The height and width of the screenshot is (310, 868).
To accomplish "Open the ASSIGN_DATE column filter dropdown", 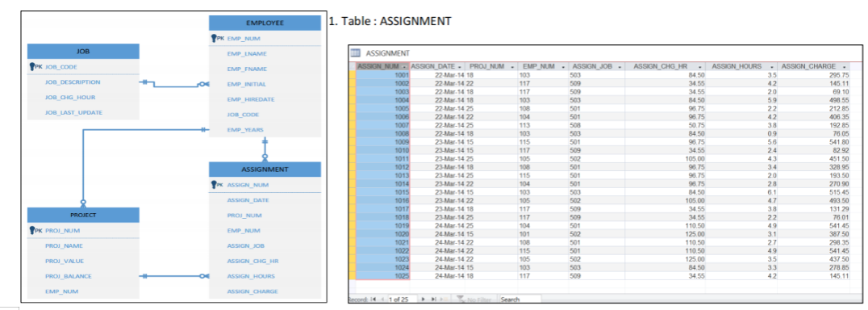I will tap(460, 67).
